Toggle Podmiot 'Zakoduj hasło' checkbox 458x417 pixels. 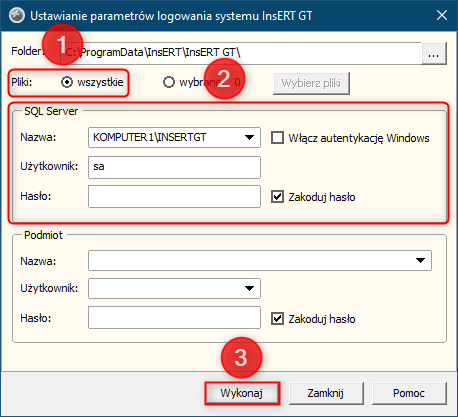277,319
